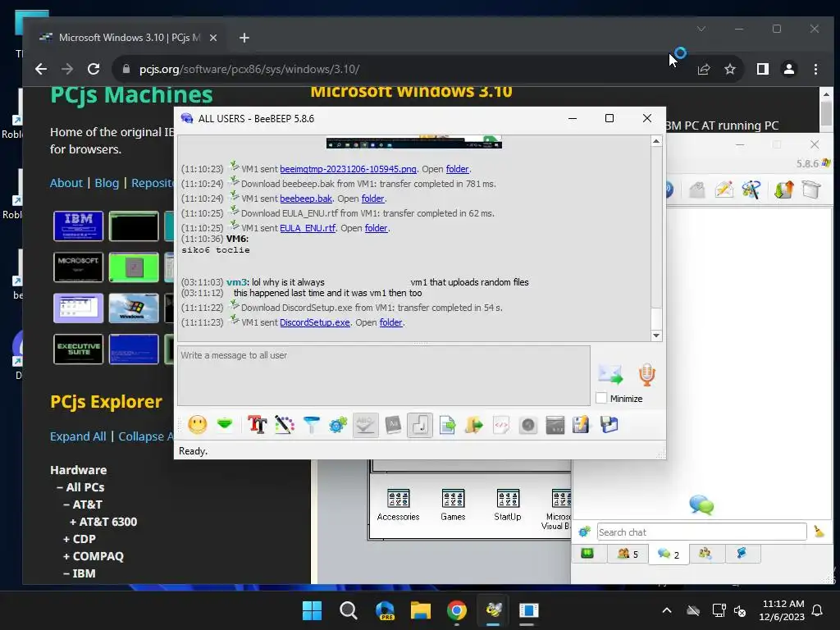Click the grey round icon in chat toolbar
Screen dimensions: 840x630
pos(528,426)
